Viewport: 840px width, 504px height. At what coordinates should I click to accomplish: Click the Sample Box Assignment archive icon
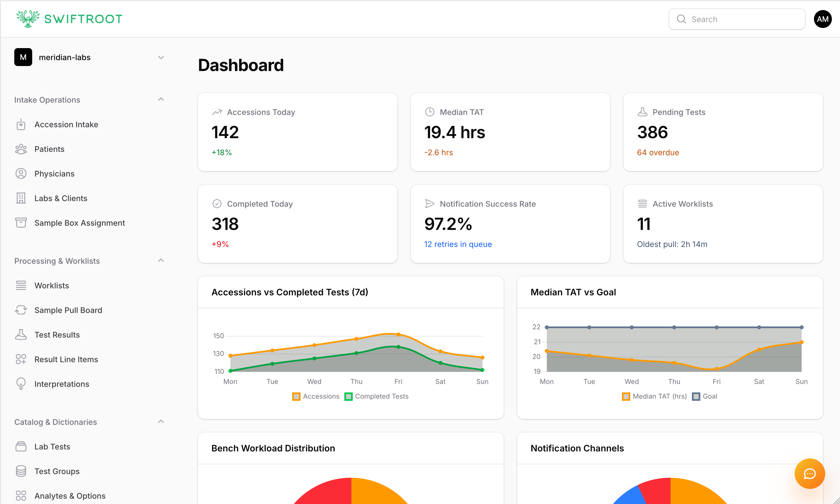(21, 223)
